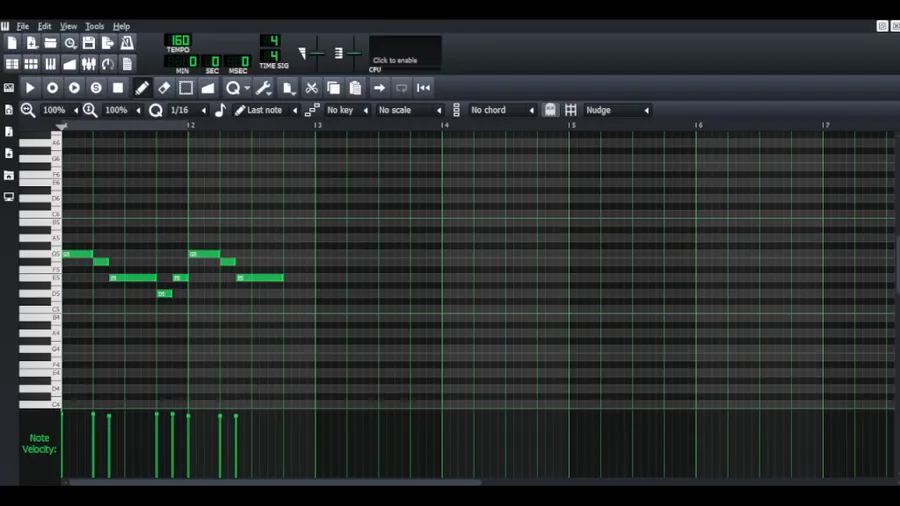
Task: Record notes in step mode
Action: click(96, 88)
